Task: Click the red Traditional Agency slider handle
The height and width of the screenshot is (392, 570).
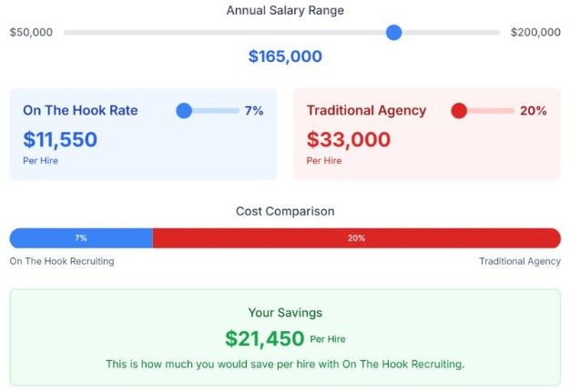Action: coord(459,111)
